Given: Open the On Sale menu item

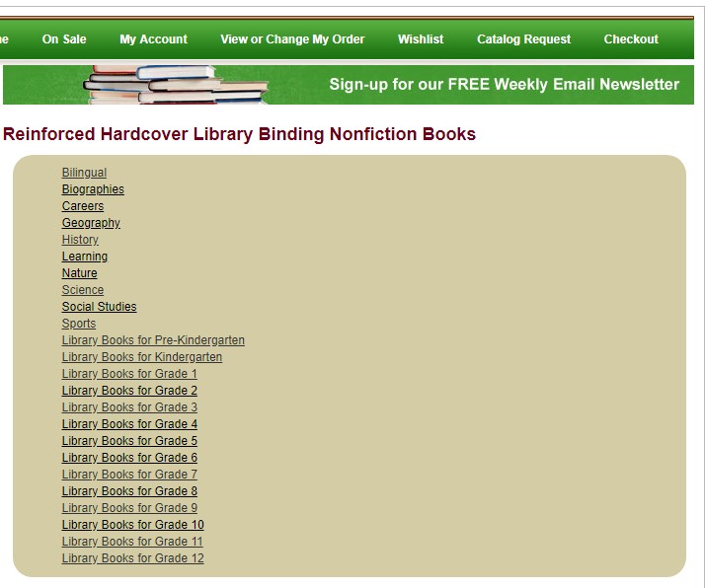Looking at the screenshot, I should pos(64,39).
